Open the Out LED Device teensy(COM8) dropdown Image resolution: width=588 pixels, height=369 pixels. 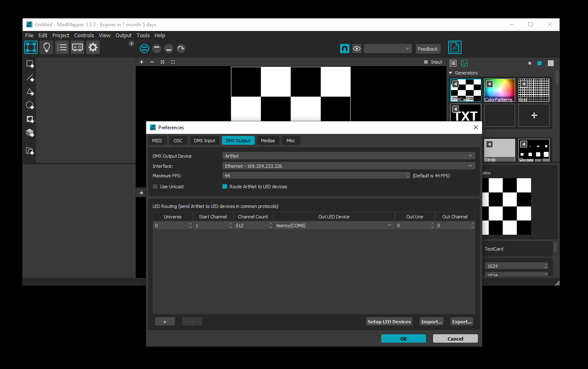pyautogui.click(x=334, y=225)
